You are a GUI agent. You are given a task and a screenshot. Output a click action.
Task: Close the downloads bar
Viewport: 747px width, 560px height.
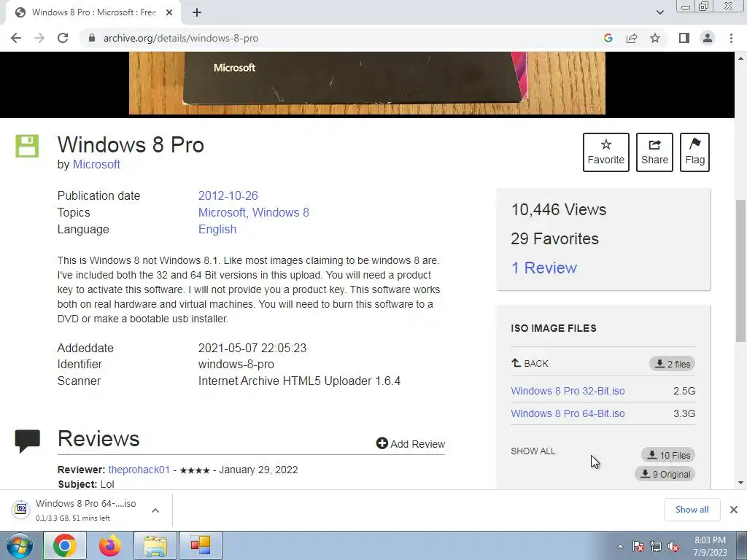[734, 510]
